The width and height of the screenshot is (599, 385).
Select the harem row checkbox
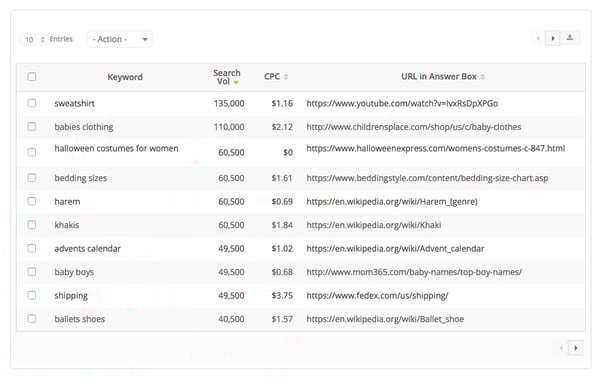pyautogui.click(x=32, y=201)
